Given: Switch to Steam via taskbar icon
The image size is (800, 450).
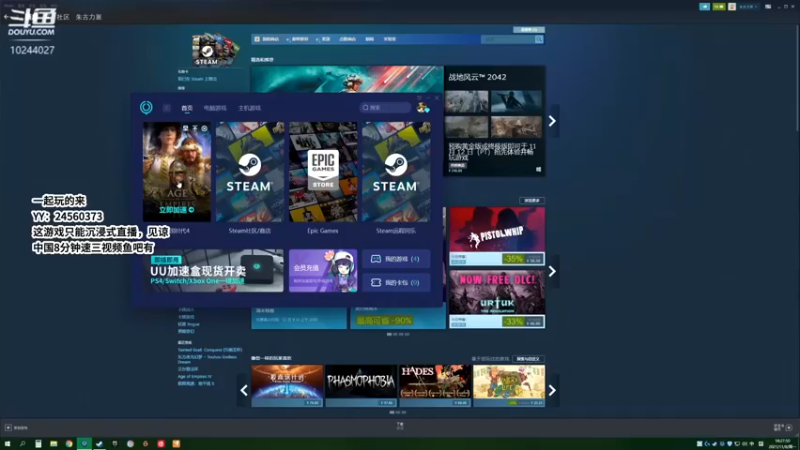Looking at the screenshot, I should click(x=99, y=444).
